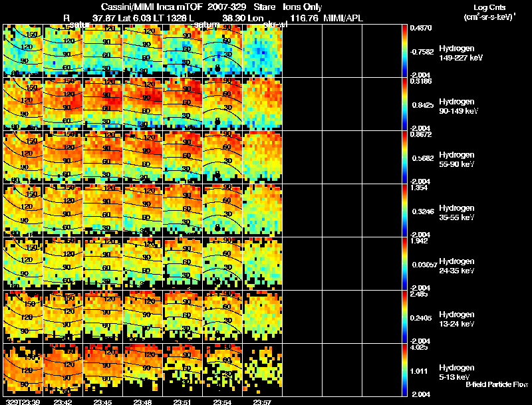This screenshot has height=405, width=532.
Task: Click the Hydrogen 55-90 keV label
Action: coord(457,159)
